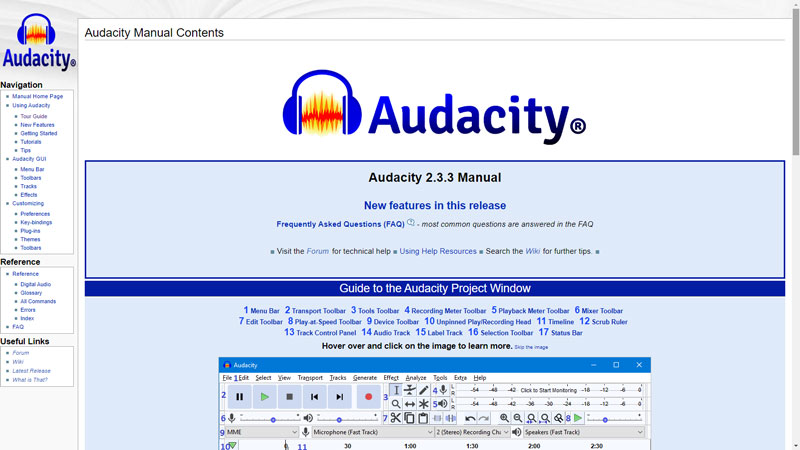The width and height of the screenshot is (800, 450).
Task: Click 'Click to Start Monitoring' recording meter
Action: [548, 390]
